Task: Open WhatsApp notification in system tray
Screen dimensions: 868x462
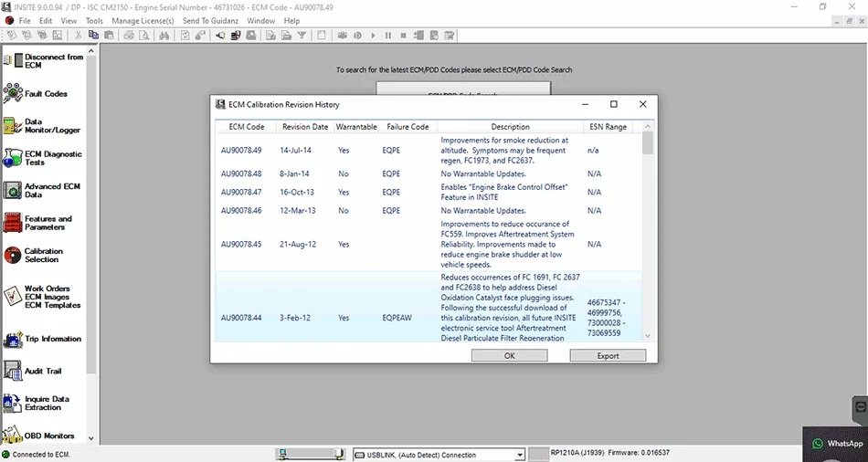Action: click(836, 443)
